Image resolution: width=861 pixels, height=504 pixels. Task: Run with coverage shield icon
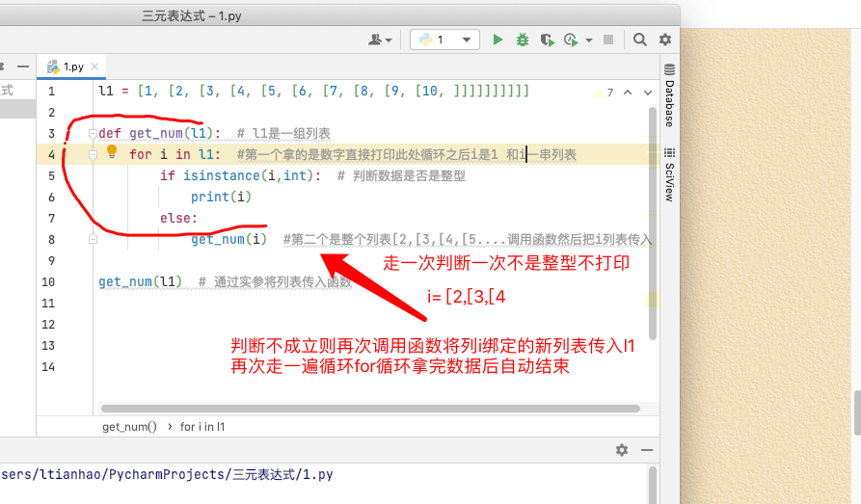[547, 40]
